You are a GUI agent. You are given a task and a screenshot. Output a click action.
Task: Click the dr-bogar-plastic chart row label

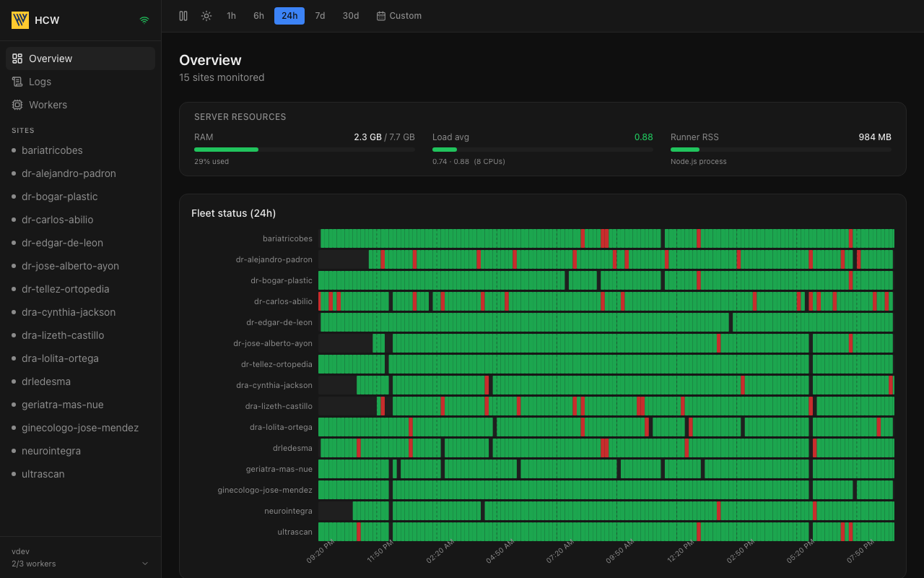pyautogui.click(x=282, y=280)
